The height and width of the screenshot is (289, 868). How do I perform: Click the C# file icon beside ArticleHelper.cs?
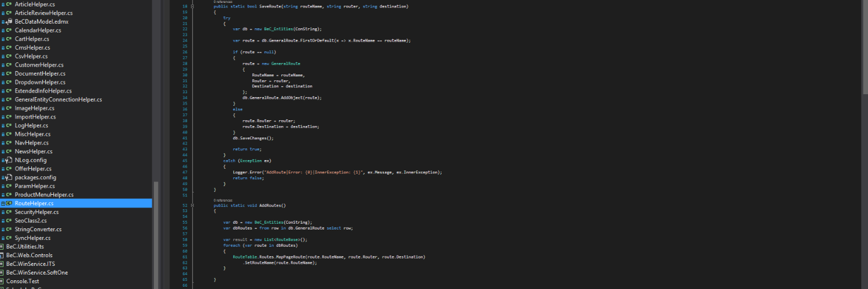[x=9, y=4]
